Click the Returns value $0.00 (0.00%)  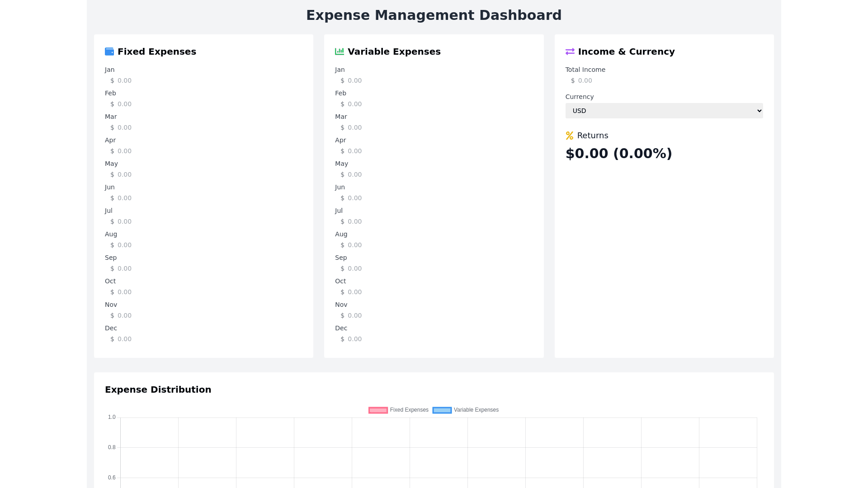(618, 154)
